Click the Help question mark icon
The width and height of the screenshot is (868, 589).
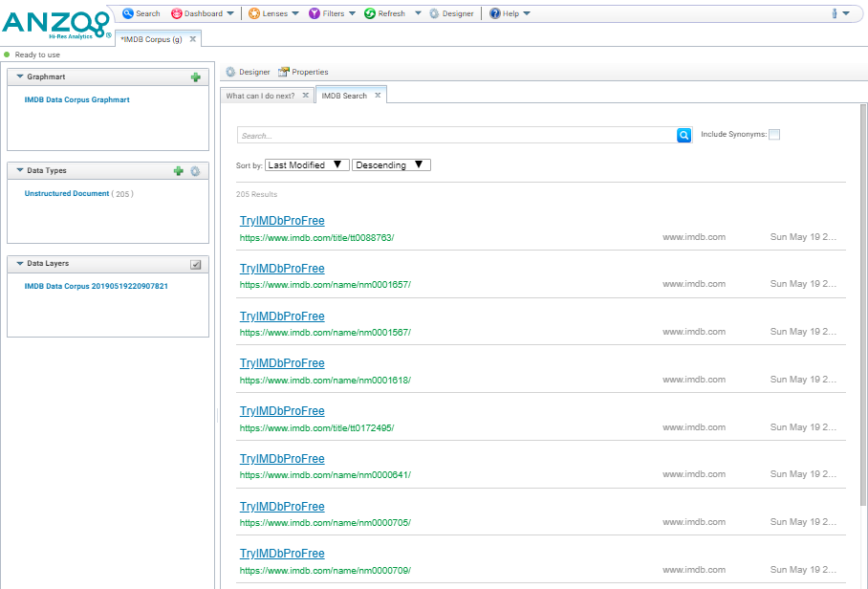495,13
